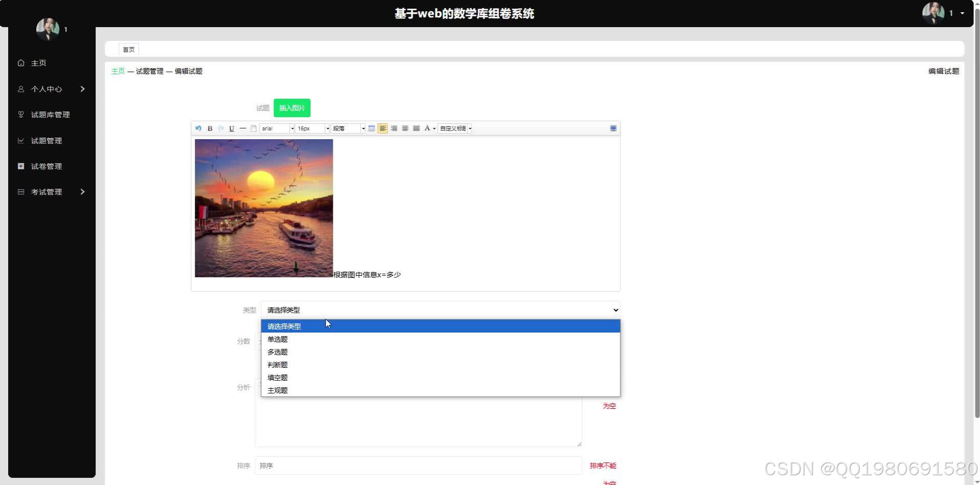Open the font color dropdown arrow
This screenshot has height=485, width=980.
[434, 128]
